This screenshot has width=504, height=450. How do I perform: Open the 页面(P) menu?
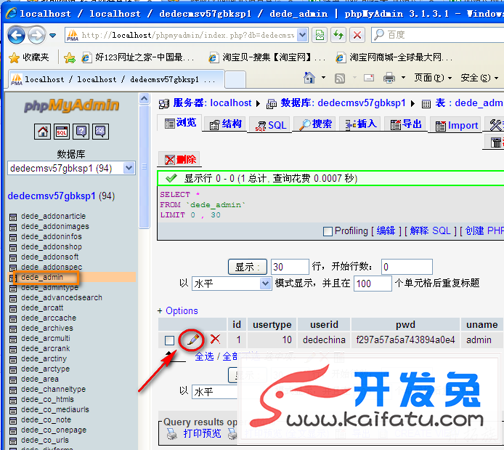(x=433, y=78)
